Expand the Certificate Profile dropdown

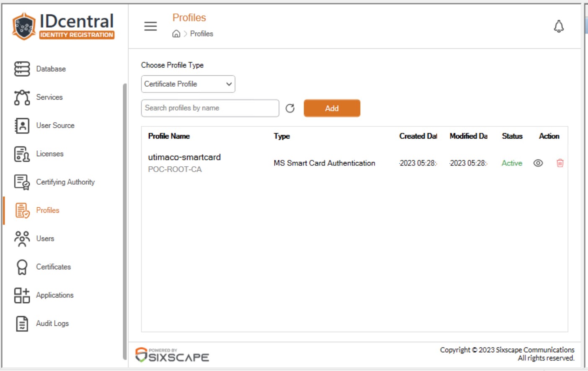[x=188, y=84]
